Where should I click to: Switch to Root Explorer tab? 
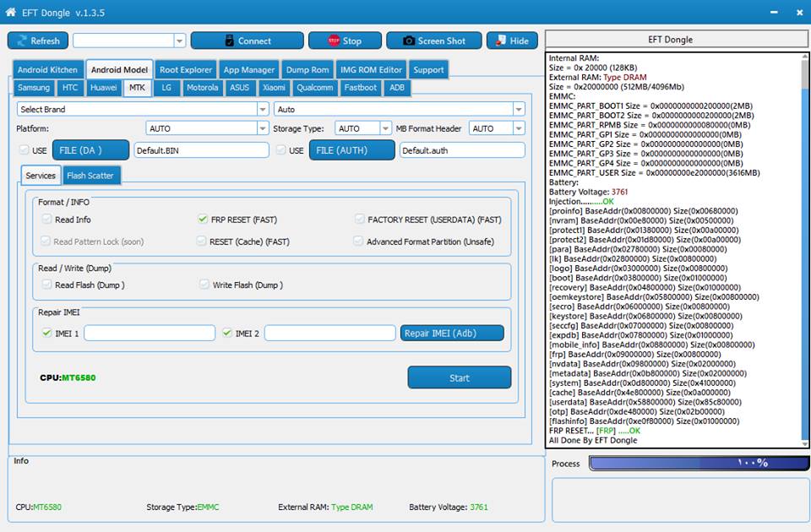[x=186, y=70]
